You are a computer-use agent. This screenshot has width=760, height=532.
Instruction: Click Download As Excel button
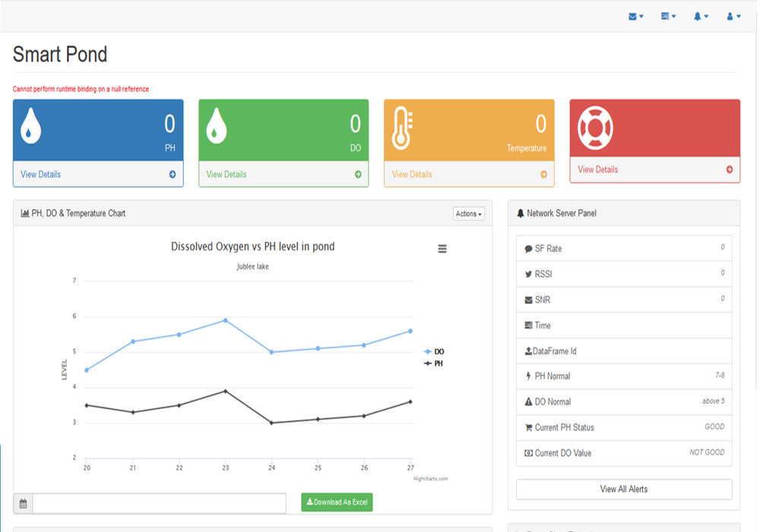pyautogui.click(x=337, y=502)
